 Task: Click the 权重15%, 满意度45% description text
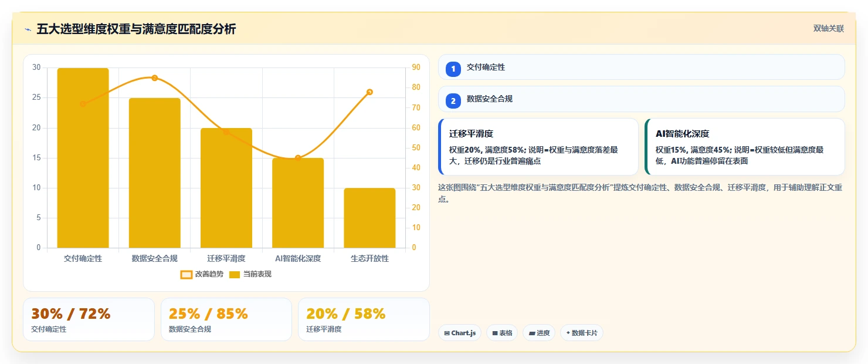[739, 156]
